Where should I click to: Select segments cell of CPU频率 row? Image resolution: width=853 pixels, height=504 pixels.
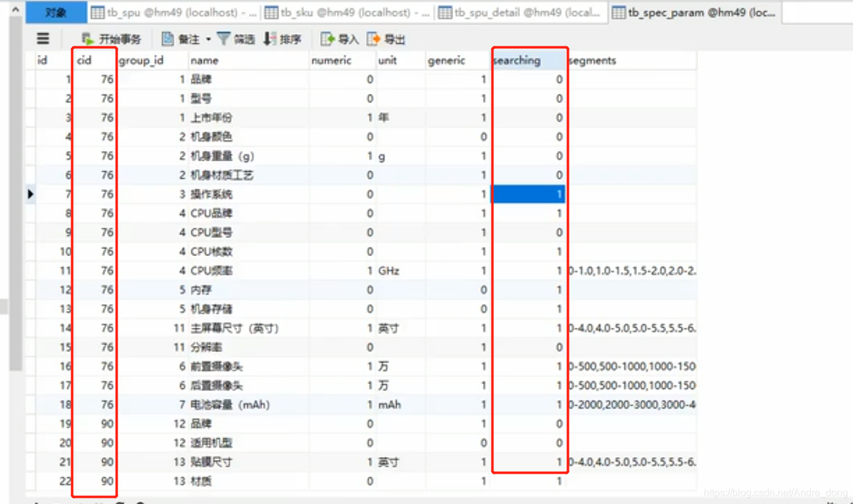click(x=631, y=271)
